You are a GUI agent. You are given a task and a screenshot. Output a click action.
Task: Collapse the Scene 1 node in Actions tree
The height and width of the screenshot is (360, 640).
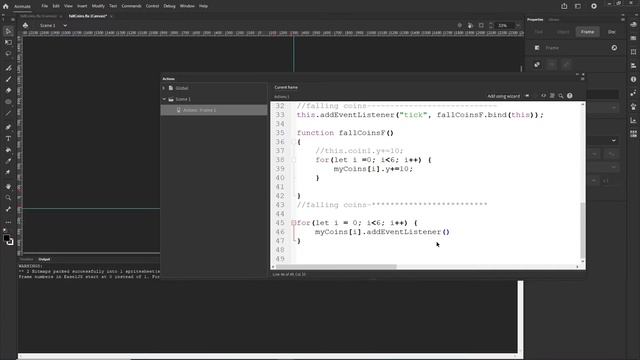point(164,99)
